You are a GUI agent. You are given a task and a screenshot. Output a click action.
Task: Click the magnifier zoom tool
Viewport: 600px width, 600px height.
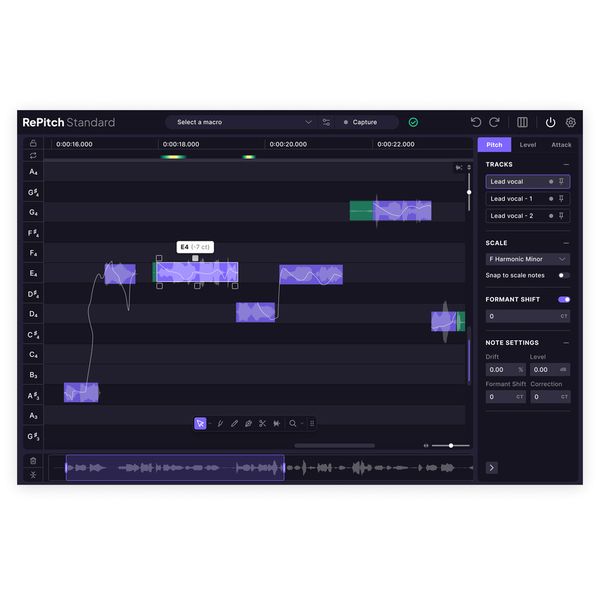(292, 423)
